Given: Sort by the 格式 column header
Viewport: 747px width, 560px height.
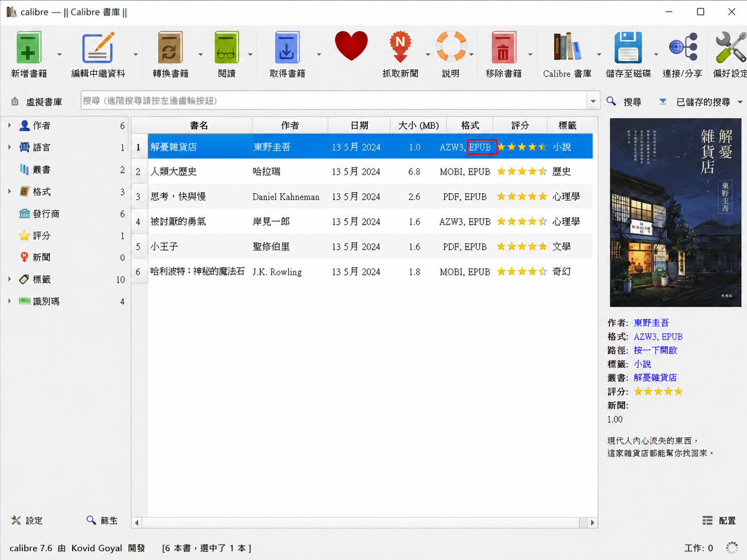Looking at the screenshot, I should (x=470, y=125).
